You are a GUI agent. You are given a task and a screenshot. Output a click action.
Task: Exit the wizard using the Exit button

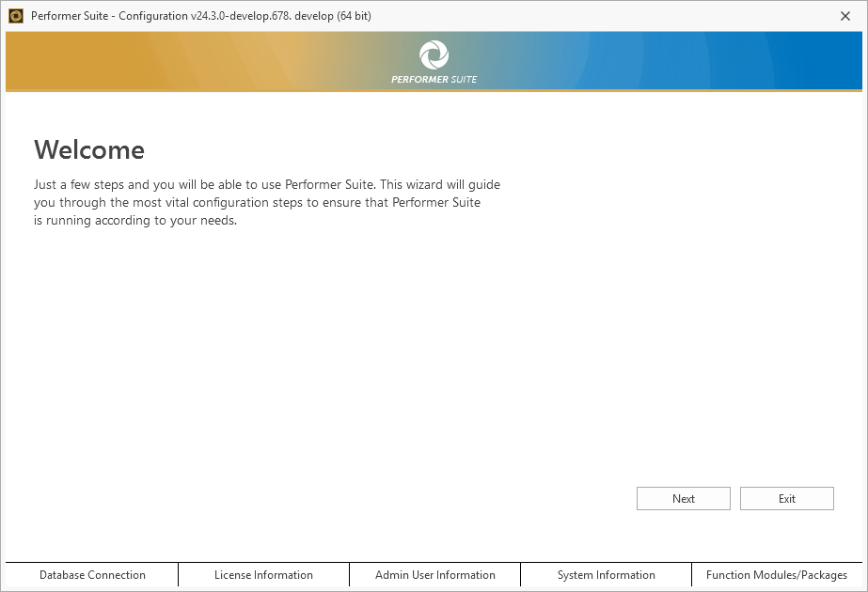pyautogui.click(x=786, y=499)
